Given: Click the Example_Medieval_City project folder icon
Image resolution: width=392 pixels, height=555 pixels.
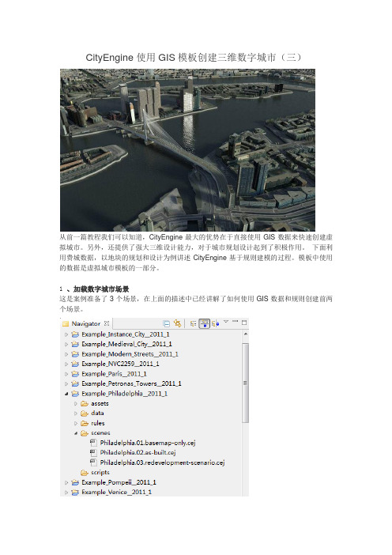Looking at the screenshot, I should coord(75,344).
